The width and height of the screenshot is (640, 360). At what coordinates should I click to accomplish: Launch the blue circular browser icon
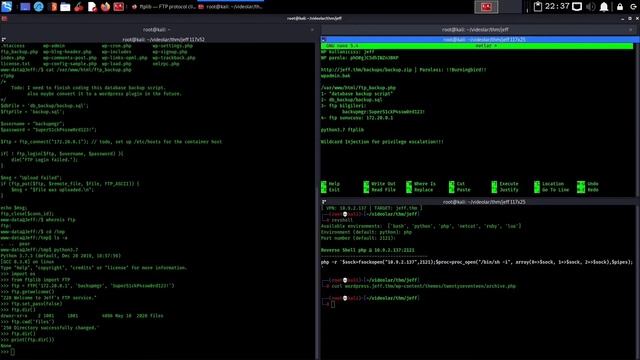click(38, 7)
